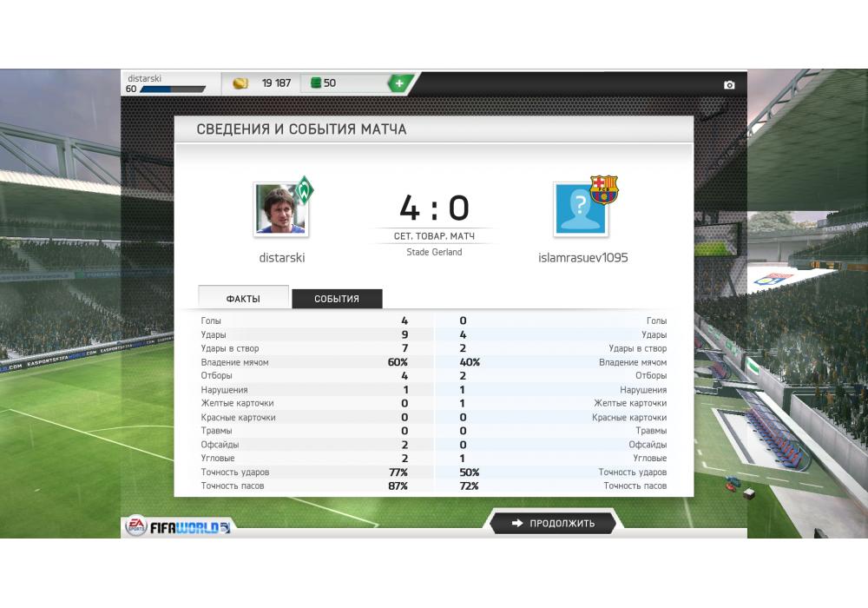
Task: Click the islamrasuev1095 placeholder avatar
Action: 581,210
